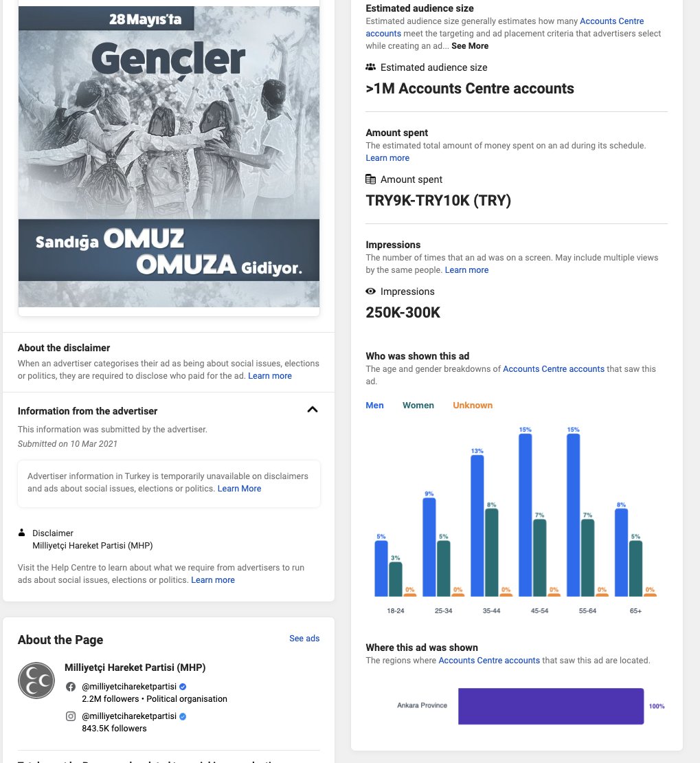Image resolution: width=700 pixels, height=763 pixels.
Task: Click Learn More about advertiser information in Turkey
Action: (239, 489)
